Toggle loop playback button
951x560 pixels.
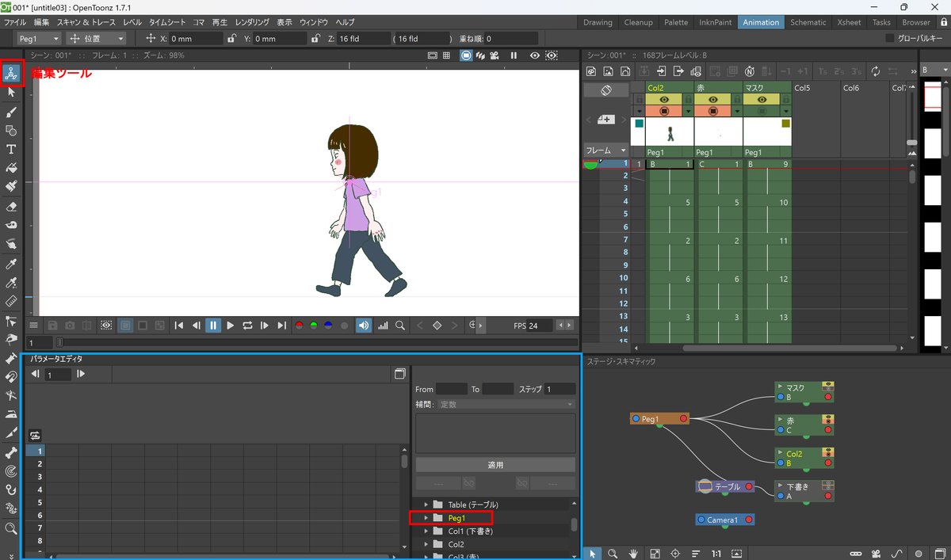248,325
